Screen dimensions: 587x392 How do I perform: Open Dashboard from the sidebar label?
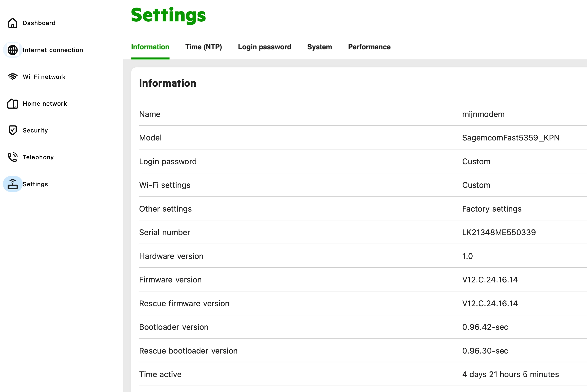(x=39, y=23)
